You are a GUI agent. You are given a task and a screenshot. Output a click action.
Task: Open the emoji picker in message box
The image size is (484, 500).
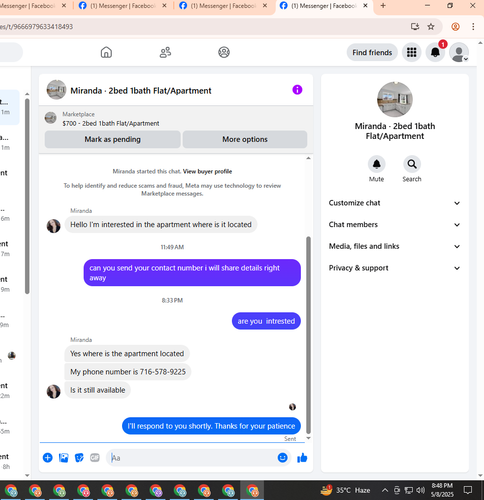pyautogui.click(x=283, y=458)
